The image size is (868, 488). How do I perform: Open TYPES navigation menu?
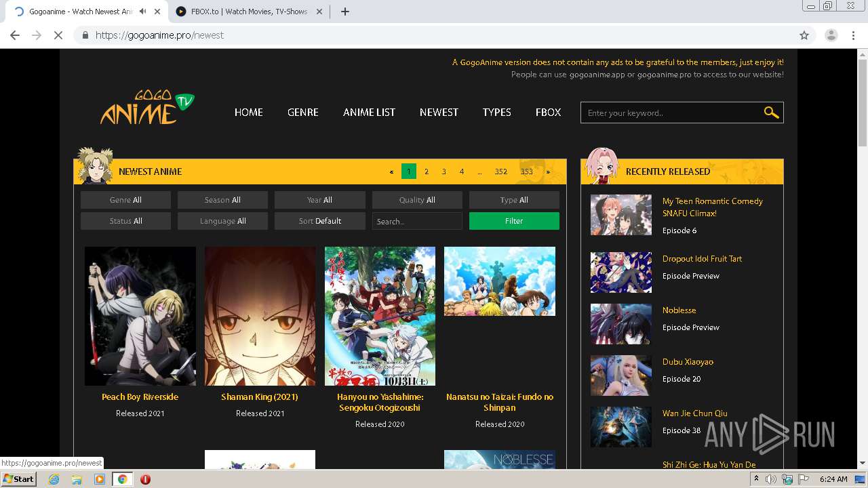pos(496,113)
